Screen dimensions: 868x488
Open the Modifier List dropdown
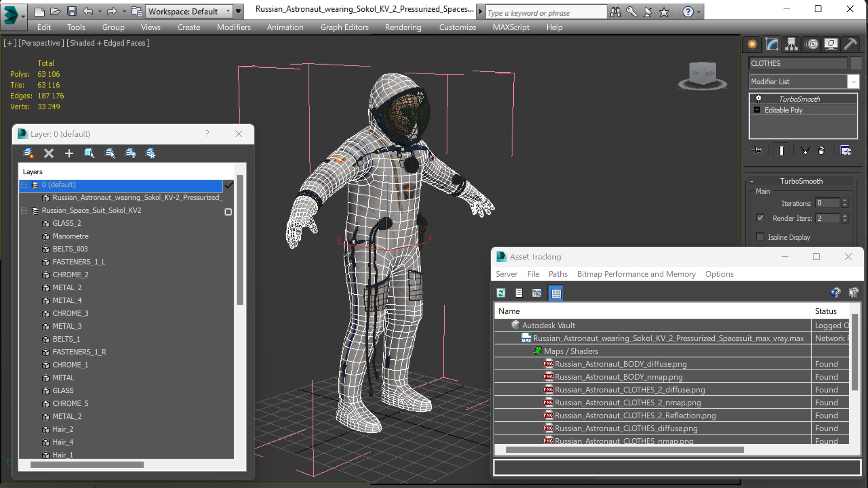(853, 82)
